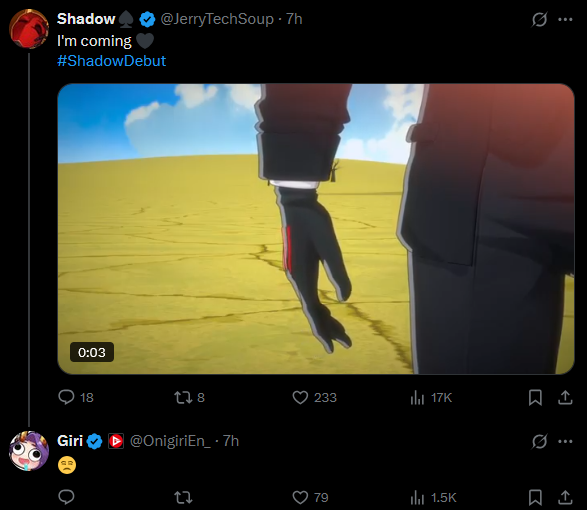This screenshot has height=510, width=587.
Task: Open more options menu on Giri's reply
Action: point(565,441)
